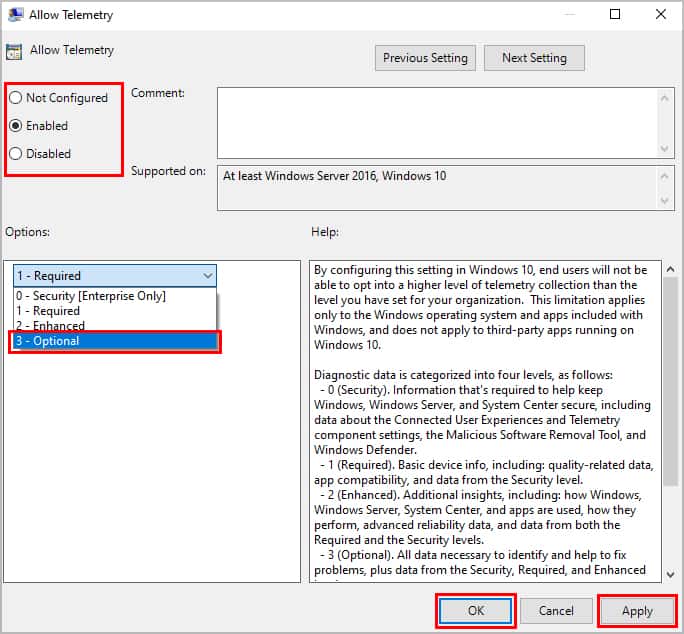The width and height of the screenshot is (684, 634).
Task: Click the title bar window icon
Action: 16,14
